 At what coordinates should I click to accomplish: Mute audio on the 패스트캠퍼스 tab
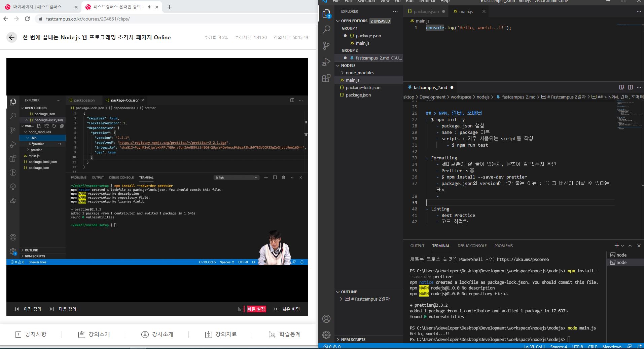149,7
